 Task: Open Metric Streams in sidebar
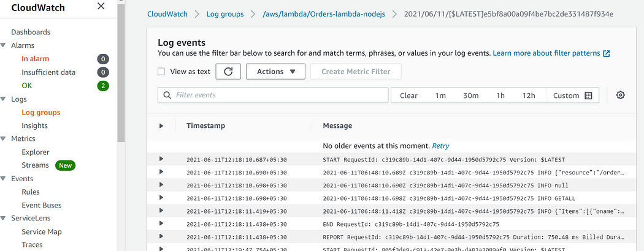click(x=36, y=165)
